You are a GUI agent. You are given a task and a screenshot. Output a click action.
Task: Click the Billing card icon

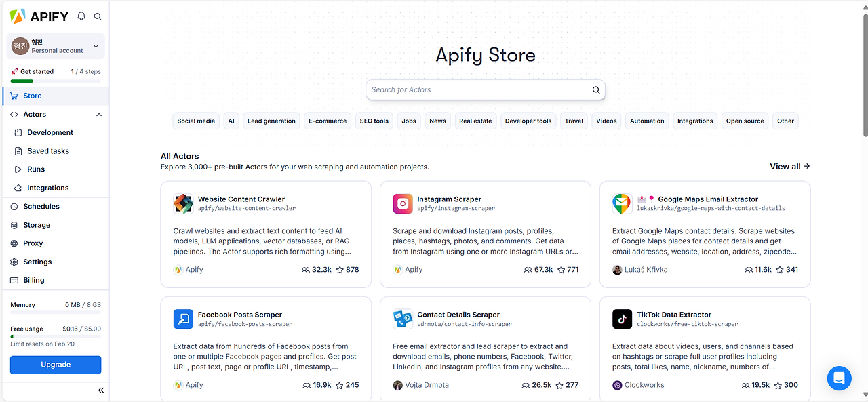click(15, 280)
